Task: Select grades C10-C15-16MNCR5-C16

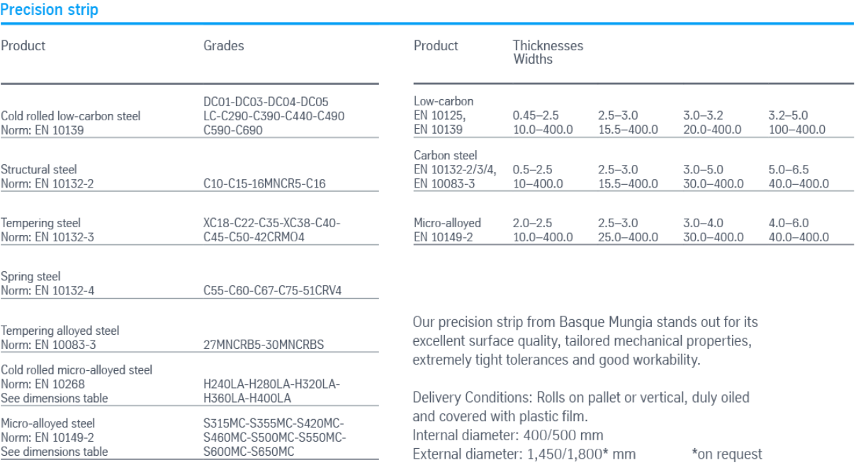Action: [264, 183]
